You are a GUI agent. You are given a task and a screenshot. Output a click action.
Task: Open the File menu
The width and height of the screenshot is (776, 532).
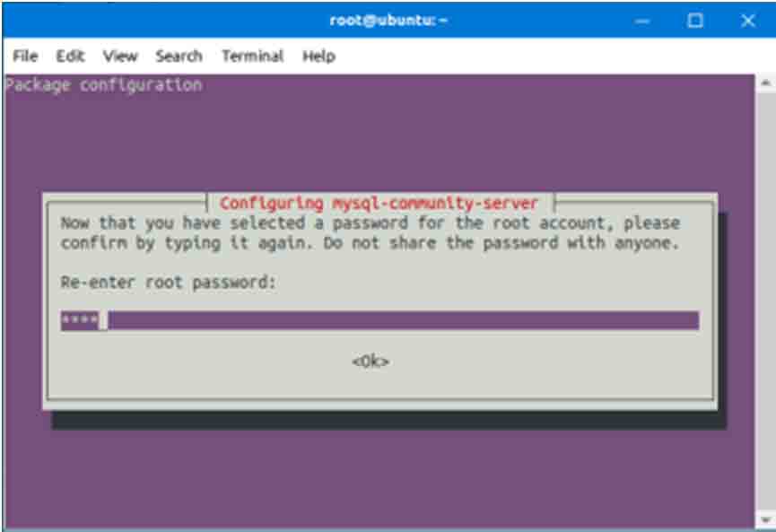[x=25, y=56]
